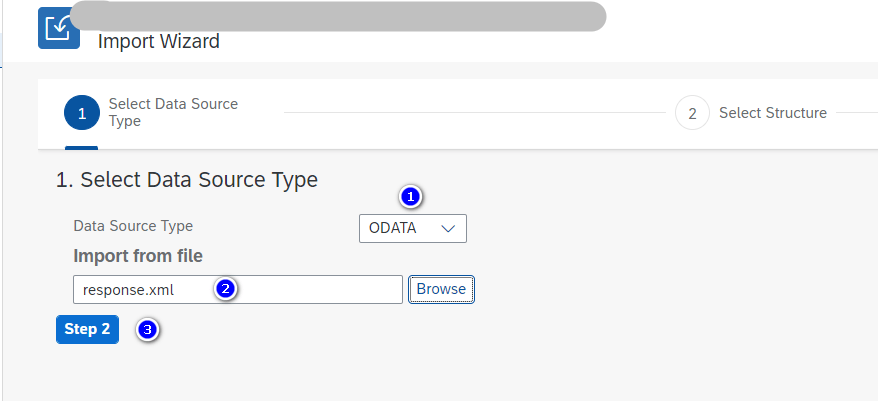
Task: Click the step 2 circle in wizard
Action: [692, 113]
